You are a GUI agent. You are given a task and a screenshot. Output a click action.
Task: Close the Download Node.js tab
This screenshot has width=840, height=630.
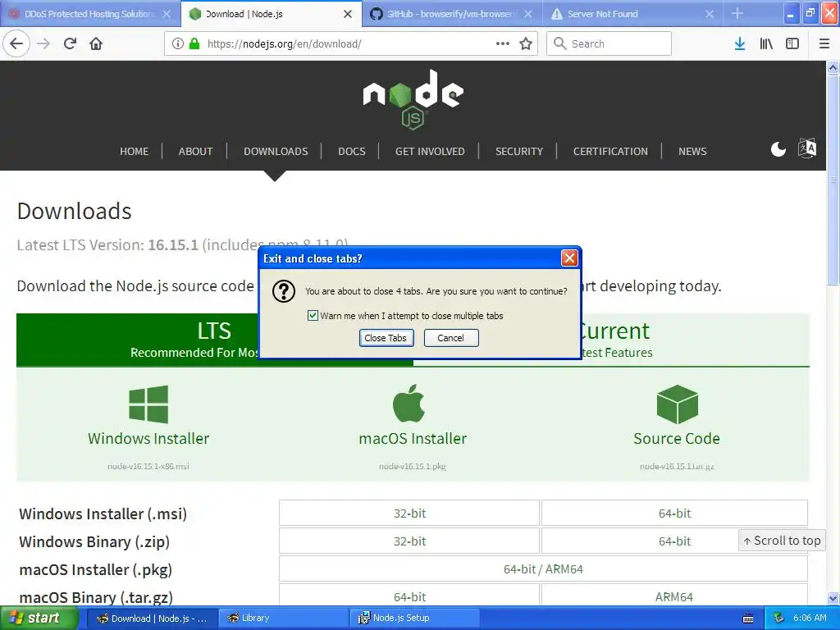(348, 14)
